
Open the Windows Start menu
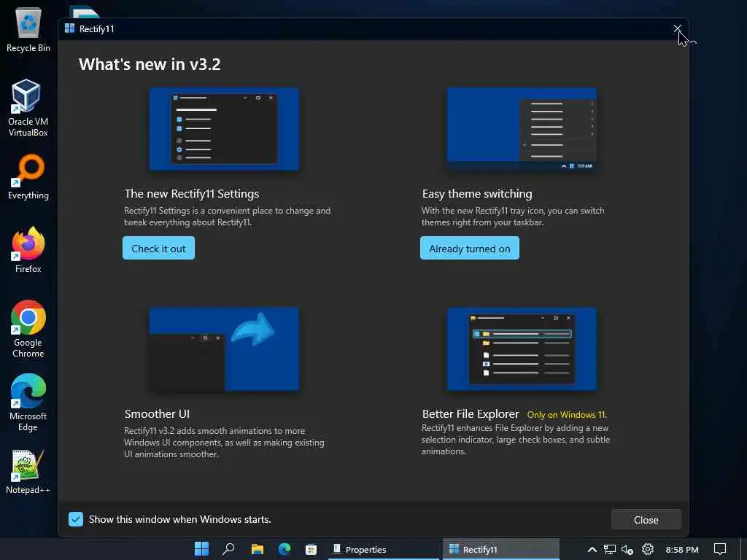tap(201, 549)
